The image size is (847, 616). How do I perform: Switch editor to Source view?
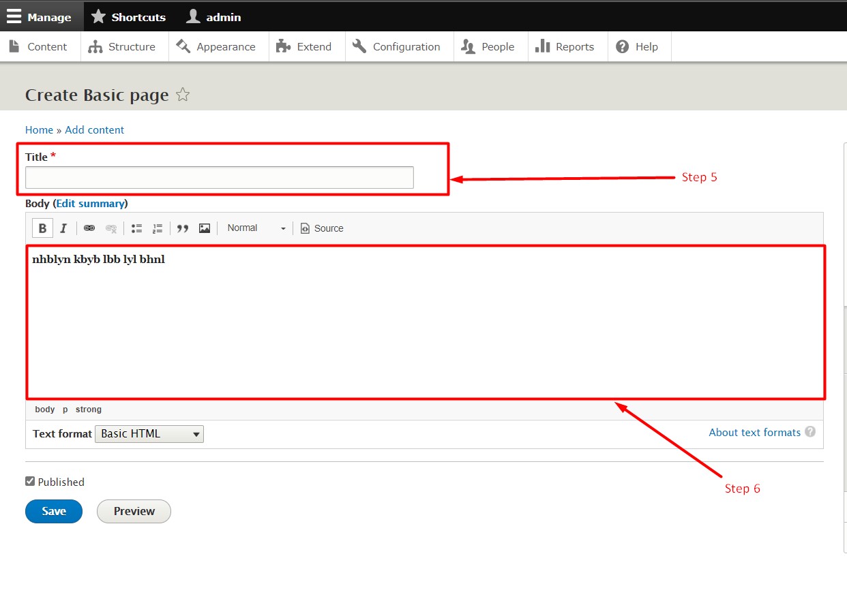tap(322, 228)
